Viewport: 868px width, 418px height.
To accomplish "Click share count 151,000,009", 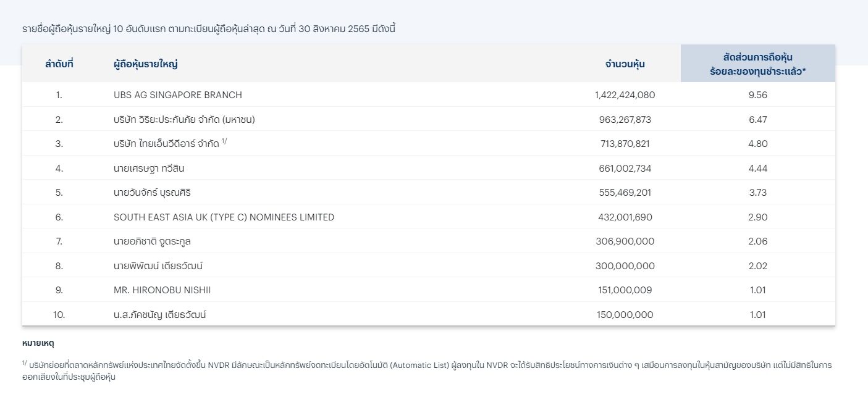I will [625, 290].
